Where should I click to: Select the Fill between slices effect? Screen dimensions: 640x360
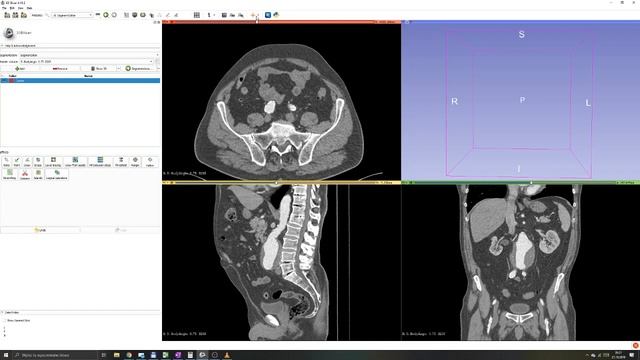pos(100,162)
